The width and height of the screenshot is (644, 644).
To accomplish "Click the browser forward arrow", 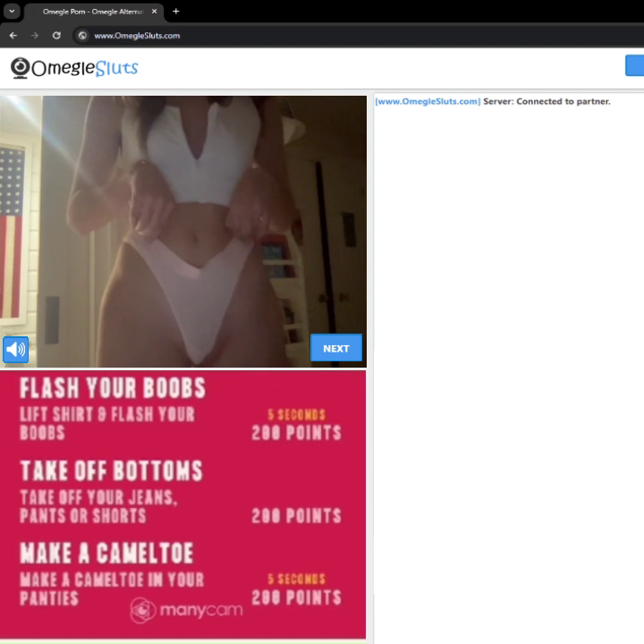I will pos(35,36).
